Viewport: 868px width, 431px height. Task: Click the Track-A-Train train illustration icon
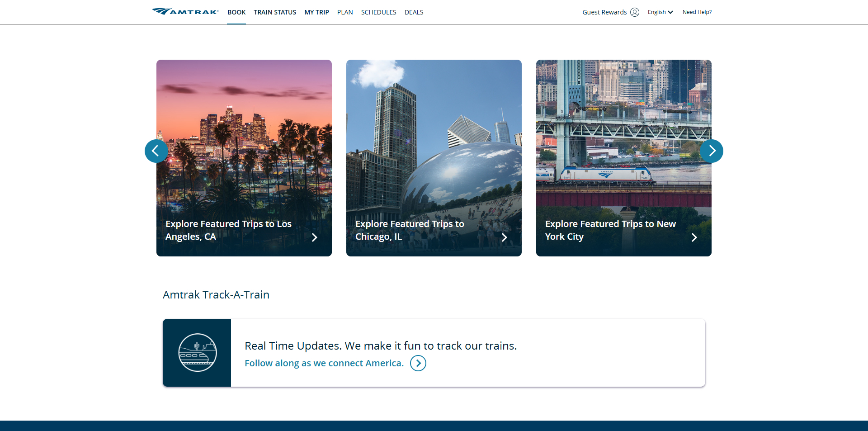pyautogui.click(x=197, y=353)
